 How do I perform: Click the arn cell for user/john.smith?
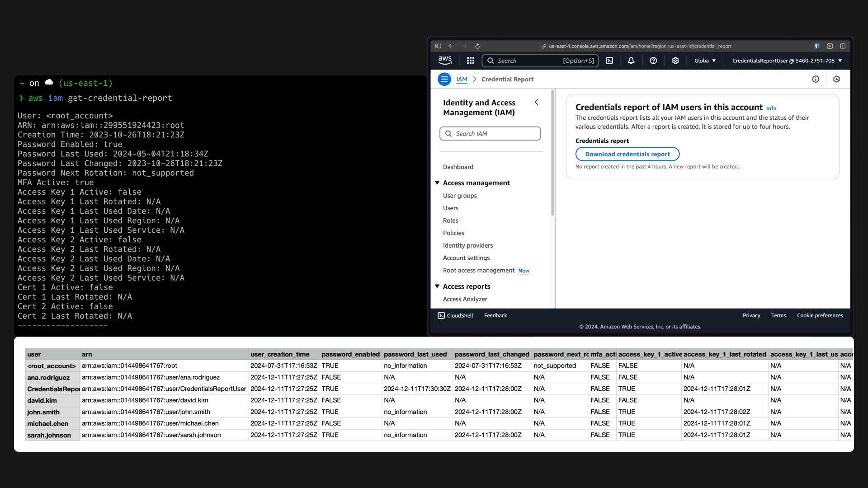pos(164,412)
